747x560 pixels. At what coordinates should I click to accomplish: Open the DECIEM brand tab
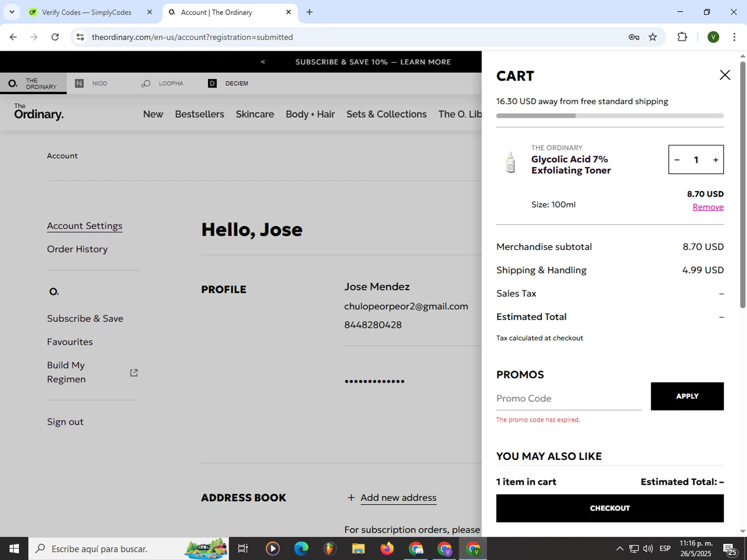click(x=228, y=84)
